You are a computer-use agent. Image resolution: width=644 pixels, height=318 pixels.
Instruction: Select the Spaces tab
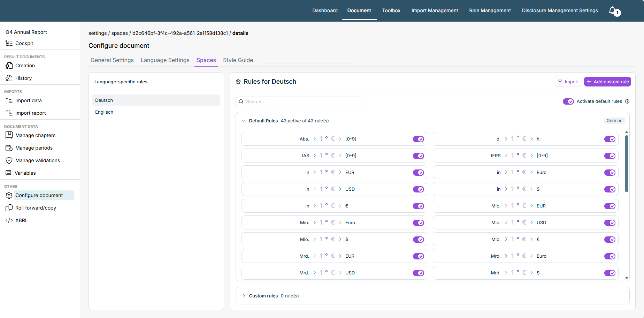click(x=206, y=60)
